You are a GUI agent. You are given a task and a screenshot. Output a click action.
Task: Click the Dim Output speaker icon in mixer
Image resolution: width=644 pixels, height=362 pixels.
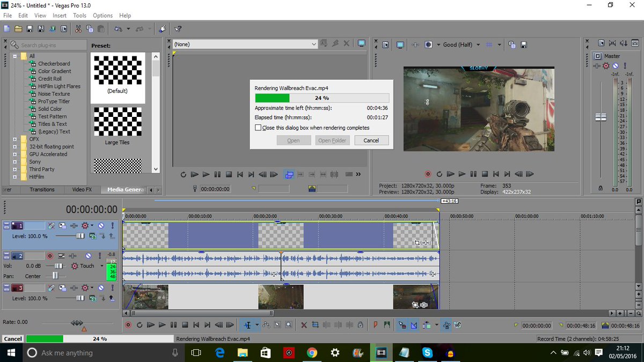coord(624,43)
